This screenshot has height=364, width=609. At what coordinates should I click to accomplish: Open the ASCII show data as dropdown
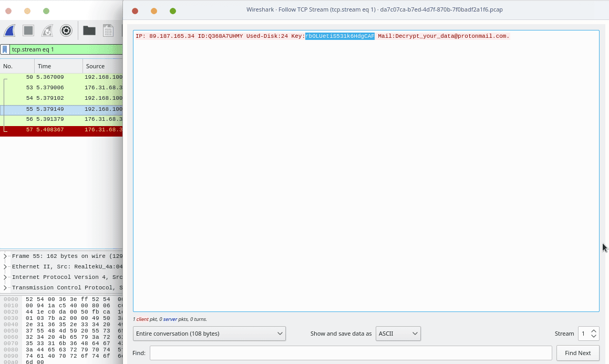pyautogui.click(x=398, y=334)
